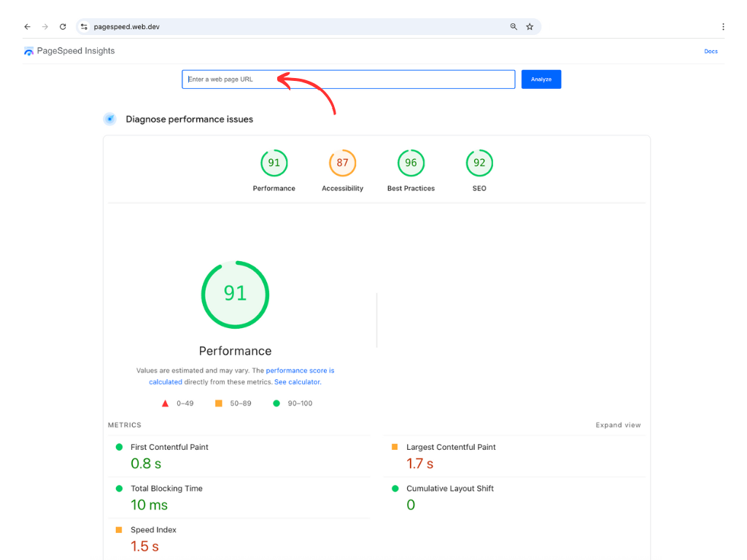Click orange square beside Speed Index

119,529
